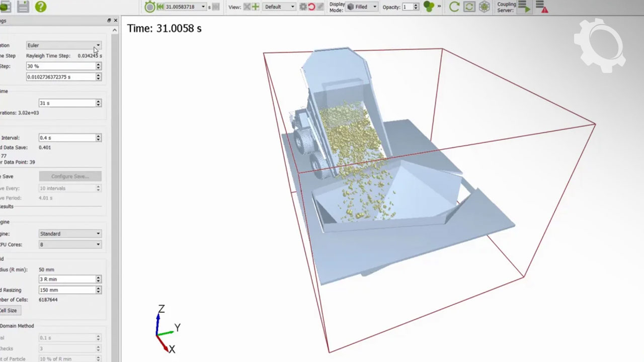
Task: Toggle the green plus view axes icon
Action: pyautogui.click(x=256, y=7)
